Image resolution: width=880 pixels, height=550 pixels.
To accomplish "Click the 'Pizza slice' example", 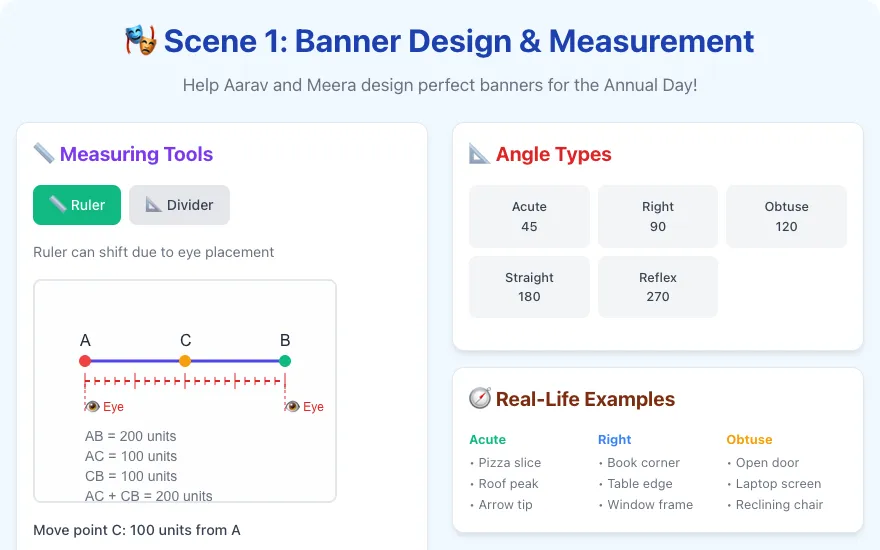I will pyautogui.click(x=510, y=462).
